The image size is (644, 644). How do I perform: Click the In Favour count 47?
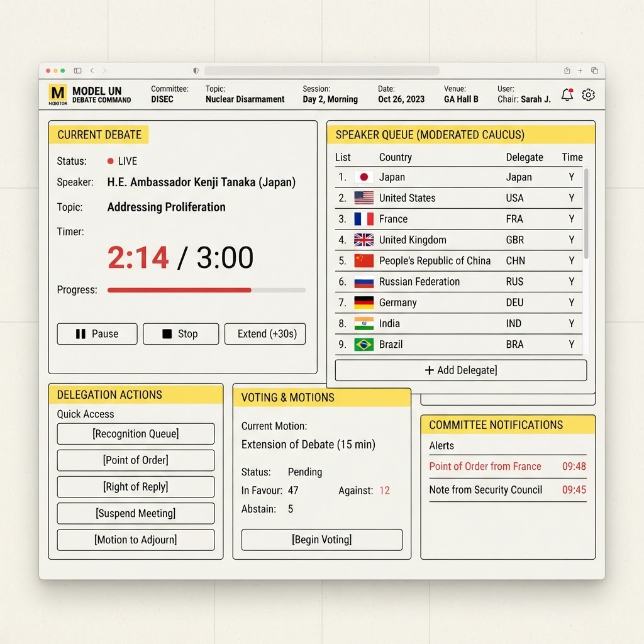[x=293, y=491]
